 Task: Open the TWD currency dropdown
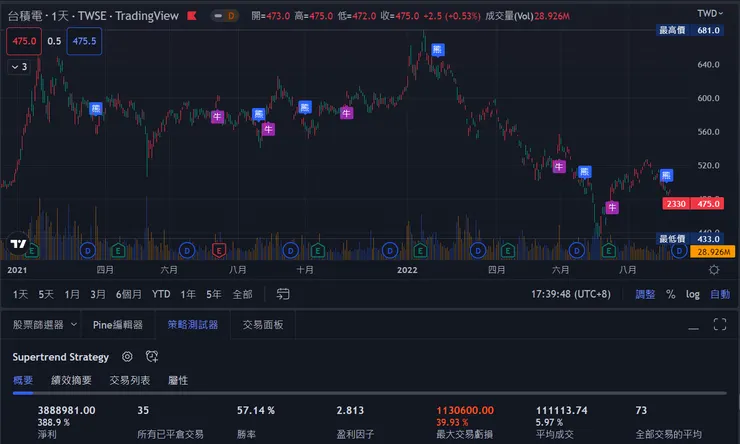pos(709,13)
